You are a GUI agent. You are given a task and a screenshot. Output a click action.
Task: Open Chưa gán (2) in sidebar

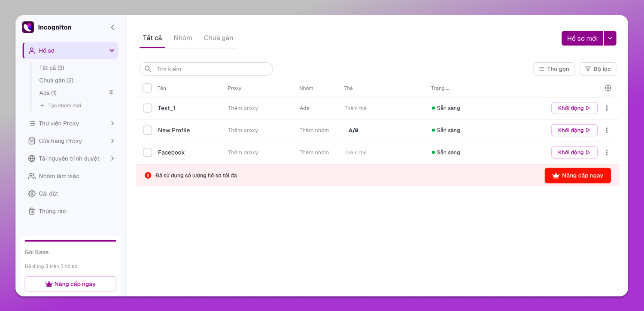tap(56, 80)
